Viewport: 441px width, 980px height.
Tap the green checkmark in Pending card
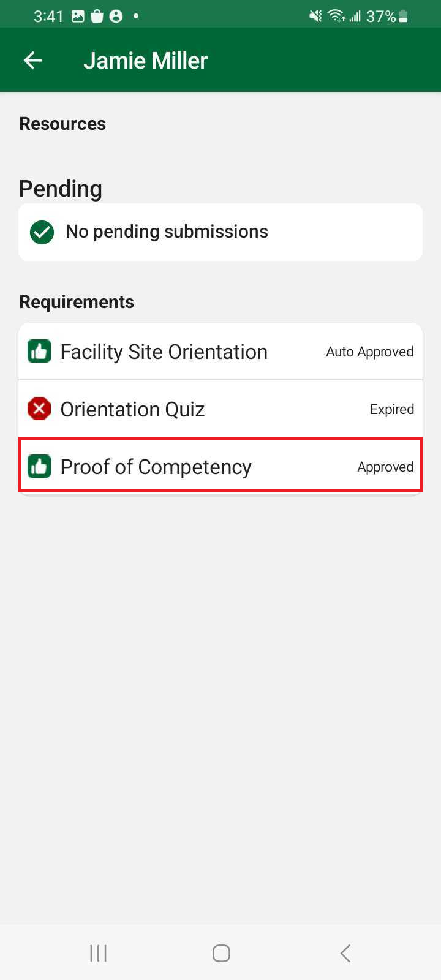[x=42, y=232]
